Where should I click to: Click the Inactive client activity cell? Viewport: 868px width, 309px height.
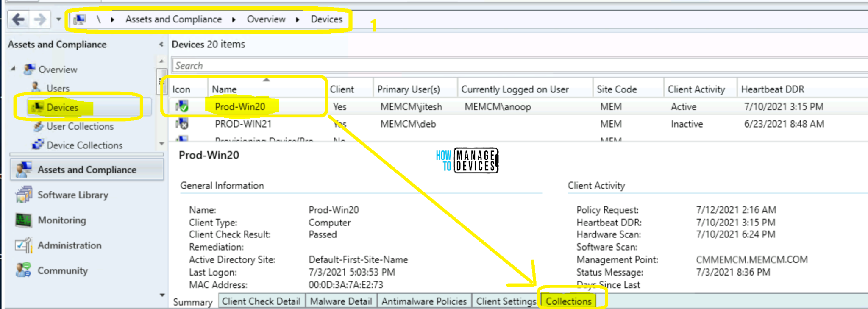(x=687, y=124)
